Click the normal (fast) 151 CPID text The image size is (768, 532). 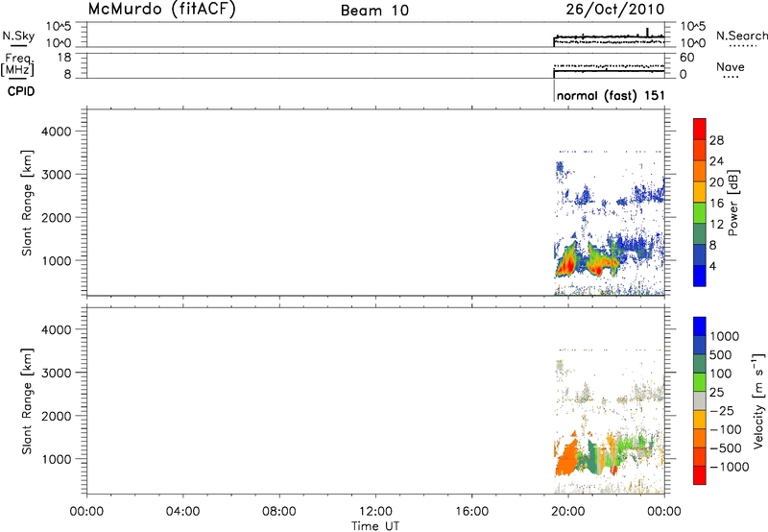pyautogui.click(x=611, y=95)
